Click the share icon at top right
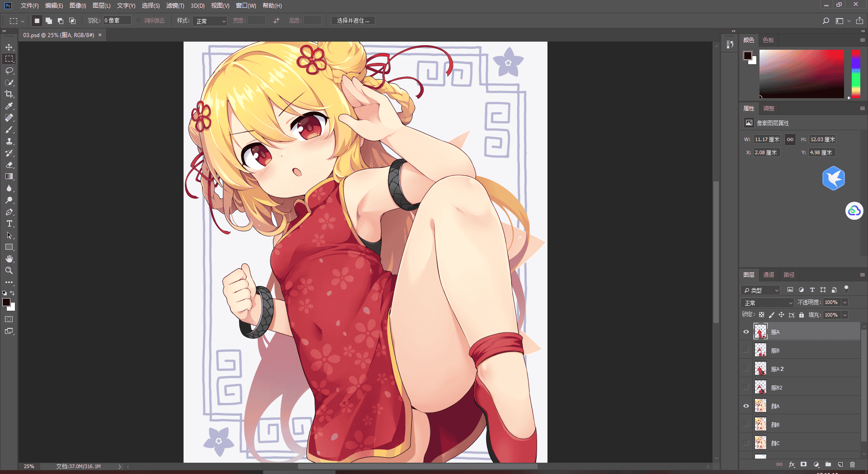Screen dimensions: 868x474 click(859, 21)
